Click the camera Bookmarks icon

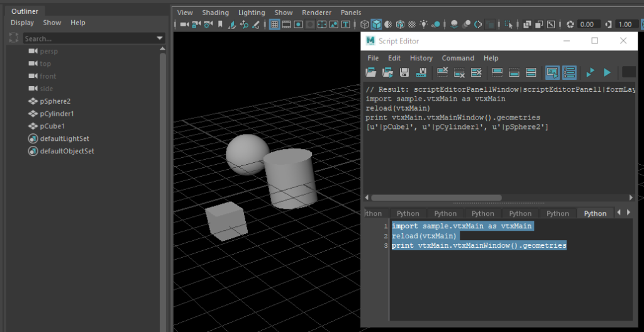220,25
